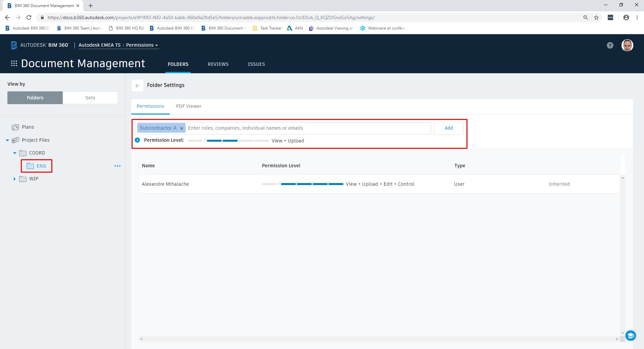Click the back arrow beside Folder Settings

[137, 86]
